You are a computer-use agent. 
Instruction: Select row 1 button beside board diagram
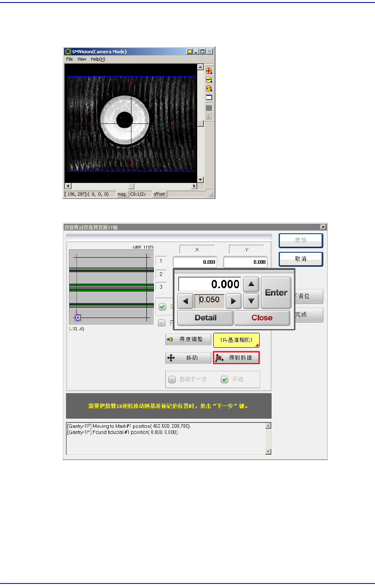161,261
